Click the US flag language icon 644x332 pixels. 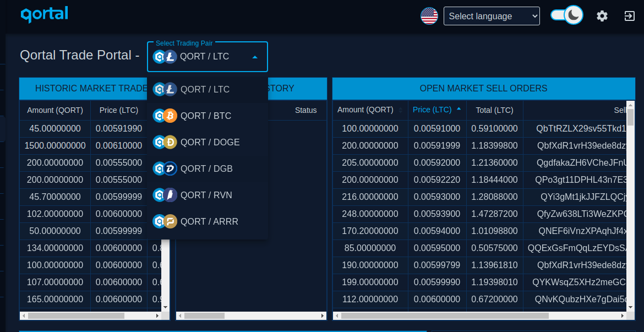pyautogui.click(x=429, y=16)
